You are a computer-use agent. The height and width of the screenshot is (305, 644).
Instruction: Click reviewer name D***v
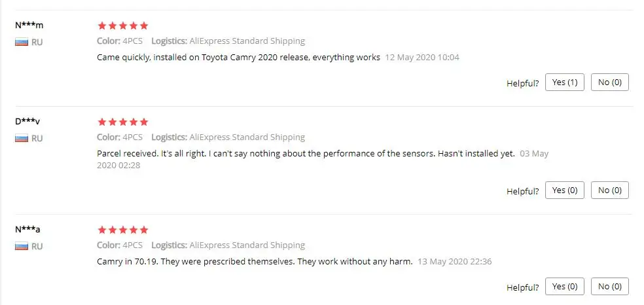pyautogui.click(x=28, y=122)
